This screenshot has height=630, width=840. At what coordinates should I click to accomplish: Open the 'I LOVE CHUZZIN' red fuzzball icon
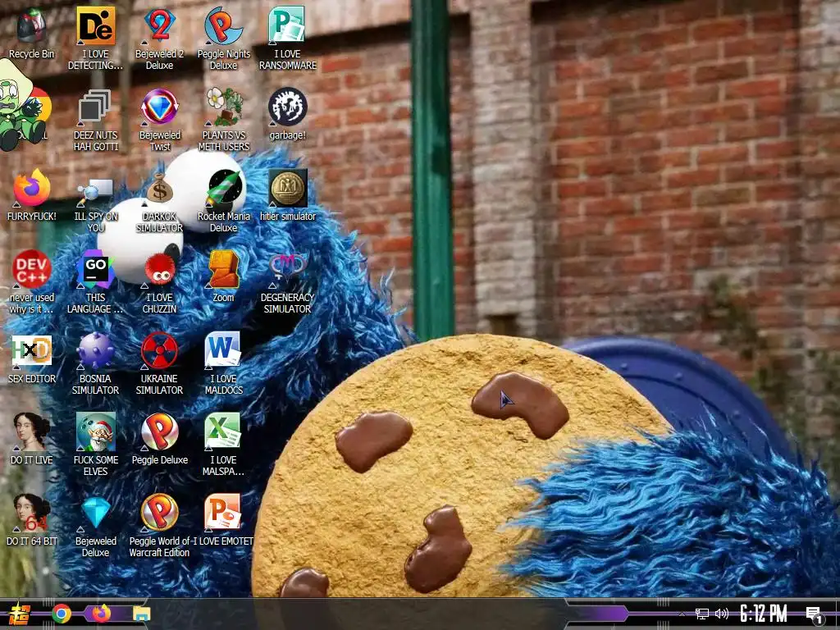(x=159, y=269)
